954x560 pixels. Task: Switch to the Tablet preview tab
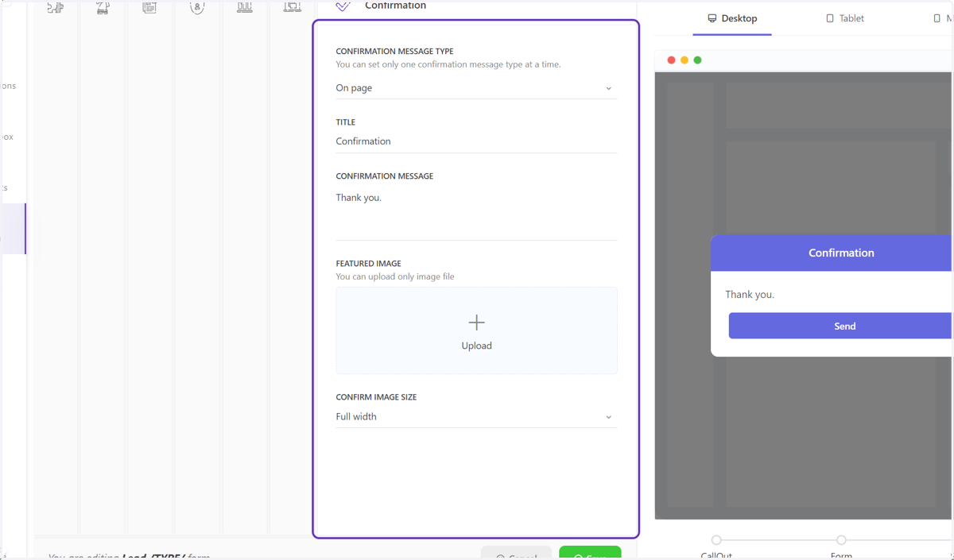tap(844, 18)
